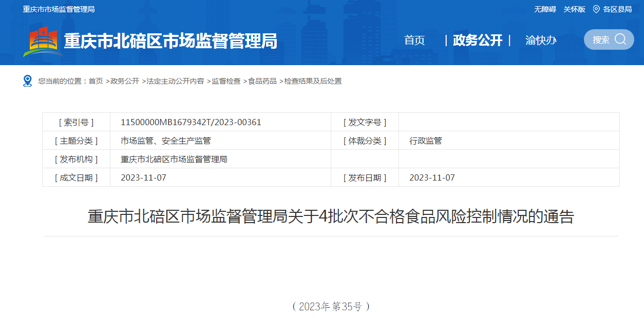The height and width of the screenshot is (318, 644).
Task: Click the 搜索 search field
Action: point(601,40)
